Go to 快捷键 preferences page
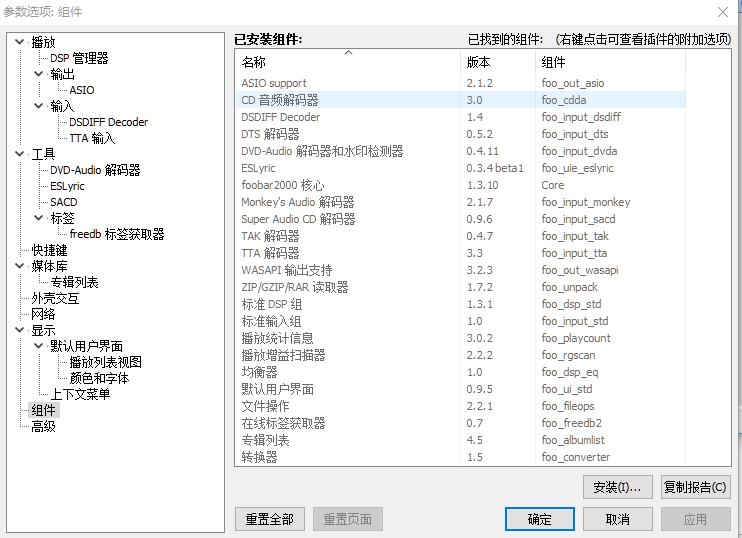 click(49, 250)
